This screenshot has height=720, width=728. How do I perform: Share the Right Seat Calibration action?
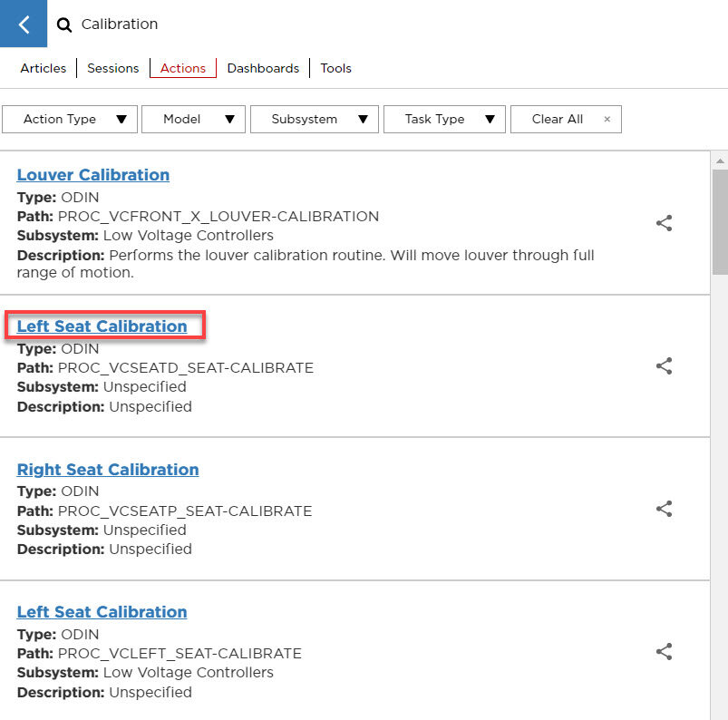pyautogui.click(x=664, y=509)
